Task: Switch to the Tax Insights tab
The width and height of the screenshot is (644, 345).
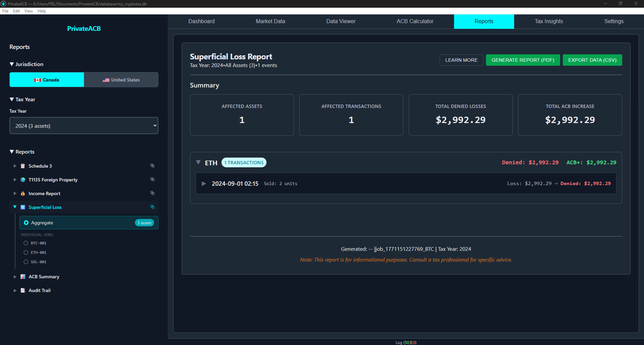Action: (549, 21)
